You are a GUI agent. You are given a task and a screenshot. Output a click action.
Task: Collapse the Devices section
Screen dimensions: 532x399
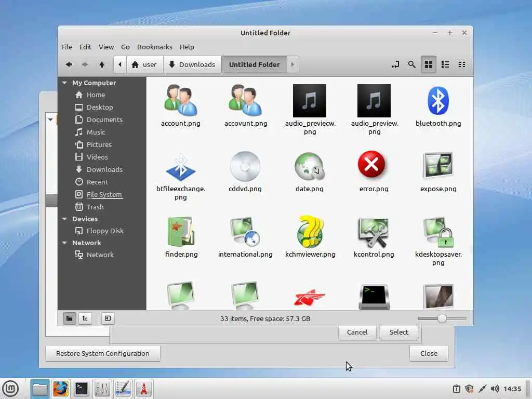click(64, 219)
